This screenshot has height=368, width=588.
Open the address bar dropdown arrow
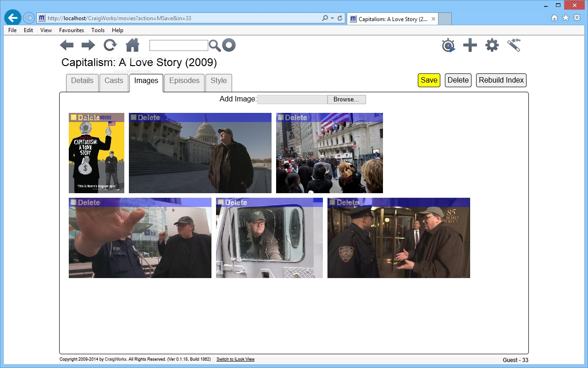point(332,18)
